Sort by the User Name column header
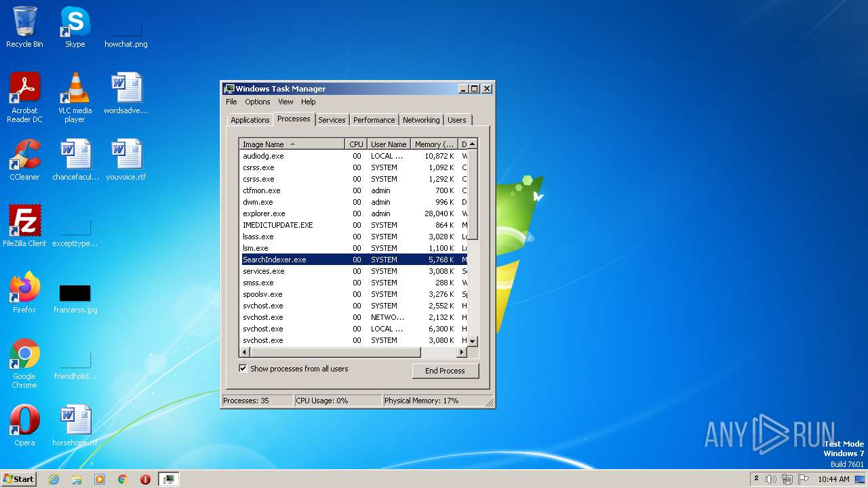The height and width of the screenshot is (488, 868). click(389, 144)
